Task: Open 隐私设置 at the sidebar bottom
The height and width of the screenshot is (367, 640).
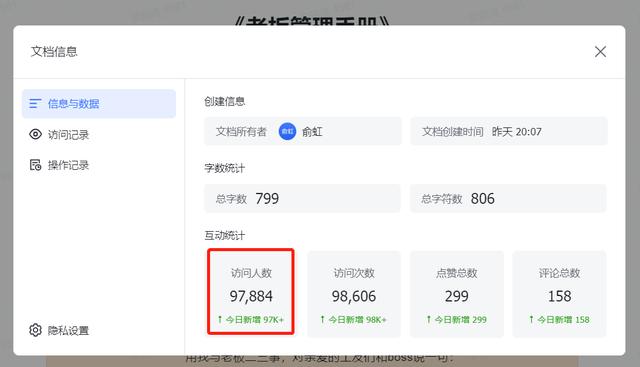Action: (x=59, y=330)
